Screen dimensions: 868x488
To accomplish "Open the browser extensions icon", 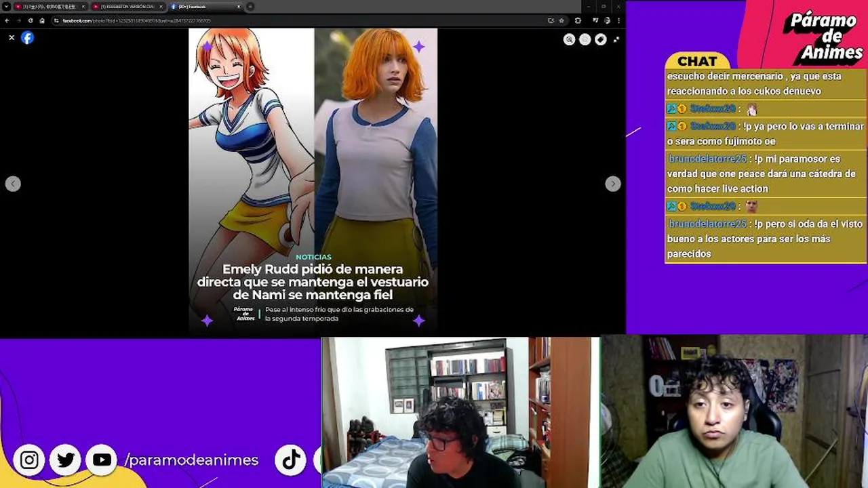I will click(x=578, y=20).
